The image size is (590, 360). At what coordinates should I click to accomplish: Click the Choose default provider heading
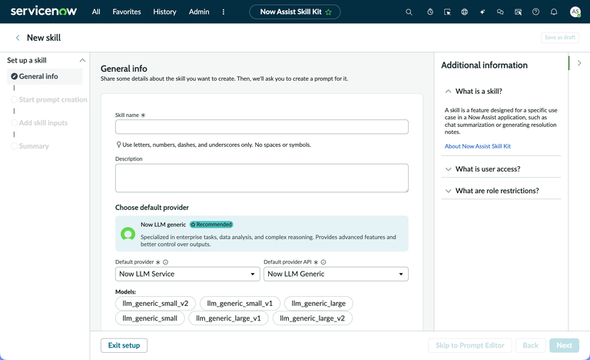point(152,208)
